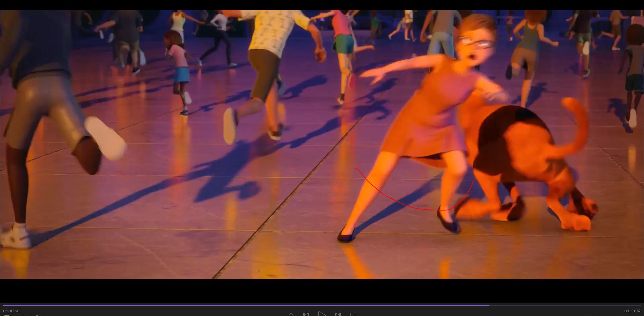644x316 pixels.
Task: Click the eject/open media triangle icon
Action: click(291, 315)
